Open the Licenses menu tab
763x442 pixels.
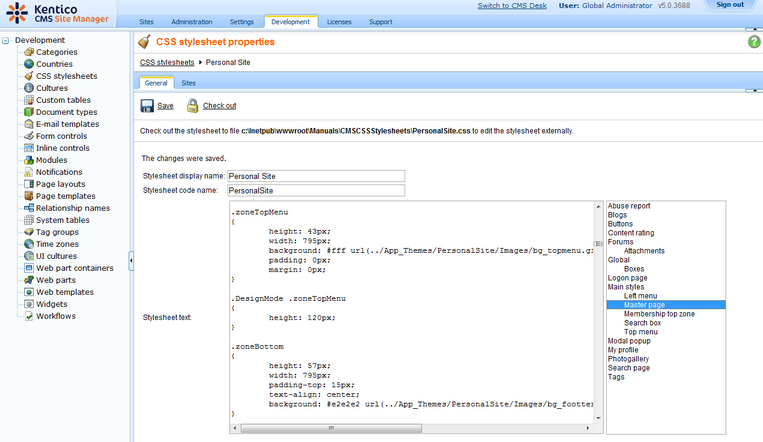click(339, 22)
